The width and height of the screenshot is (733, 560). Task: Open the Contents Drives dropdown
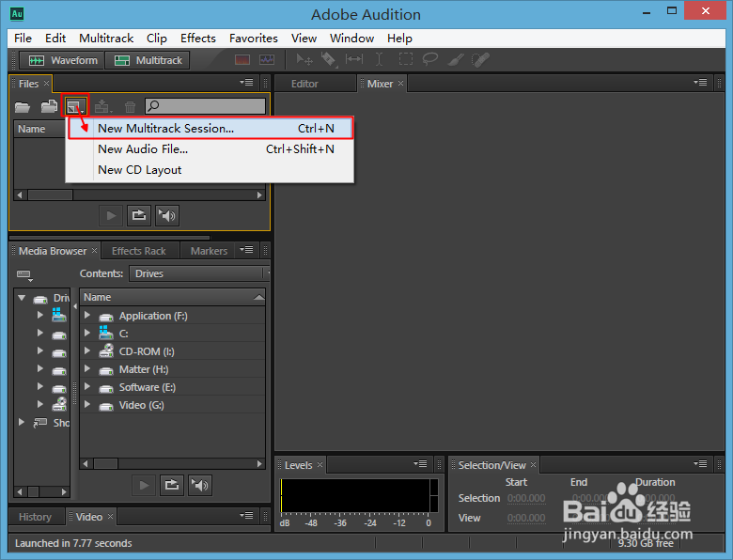pos(199,273)
